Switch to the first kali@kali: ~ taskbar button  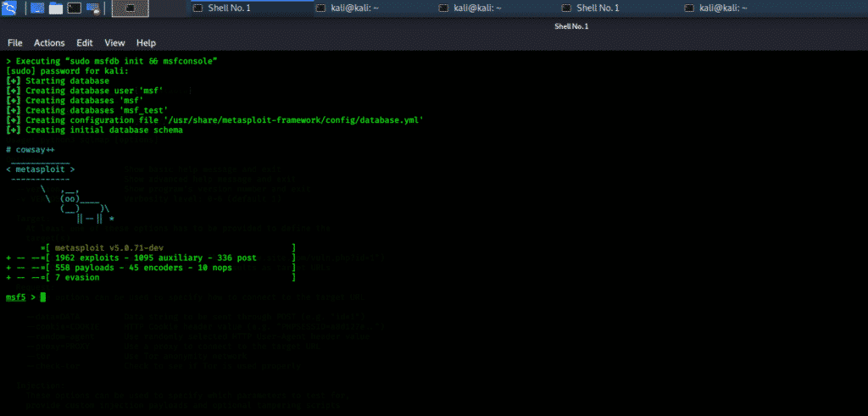pos(376,8)
